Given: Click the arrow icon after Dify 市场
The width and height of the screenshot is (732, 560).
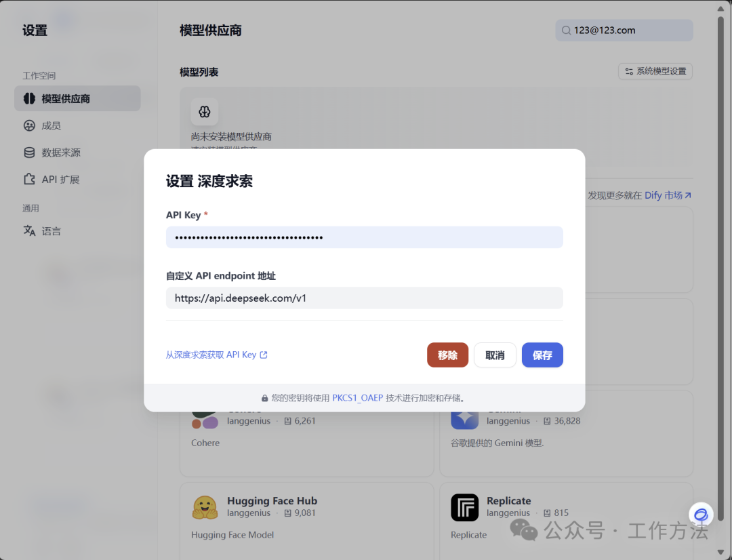Looking at the screenshot, I should click(x=688, y=195).
